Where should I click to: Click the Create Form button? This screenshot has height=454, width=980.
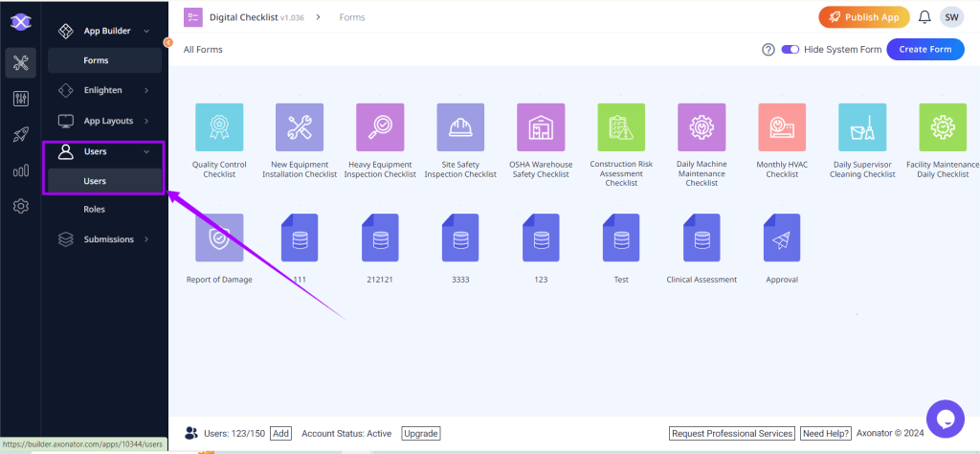pos(924,50)
